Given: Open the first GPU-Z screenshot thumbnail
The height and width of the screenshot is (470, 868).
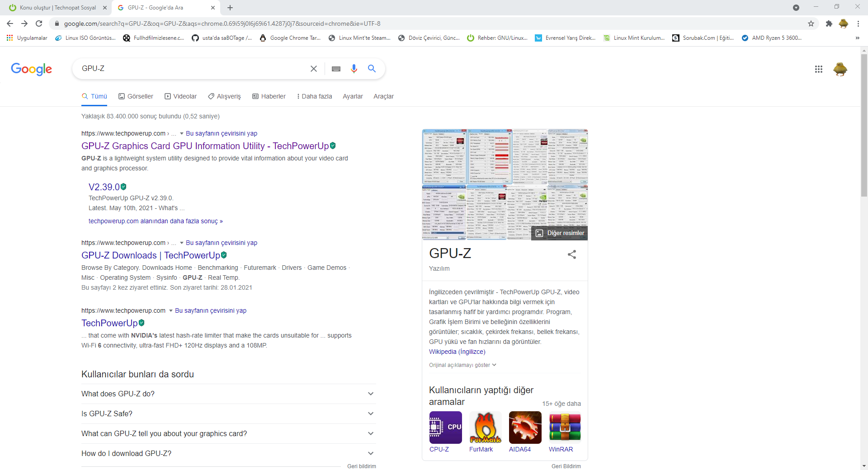Looking at the screenshot, I should coord(444,157).
